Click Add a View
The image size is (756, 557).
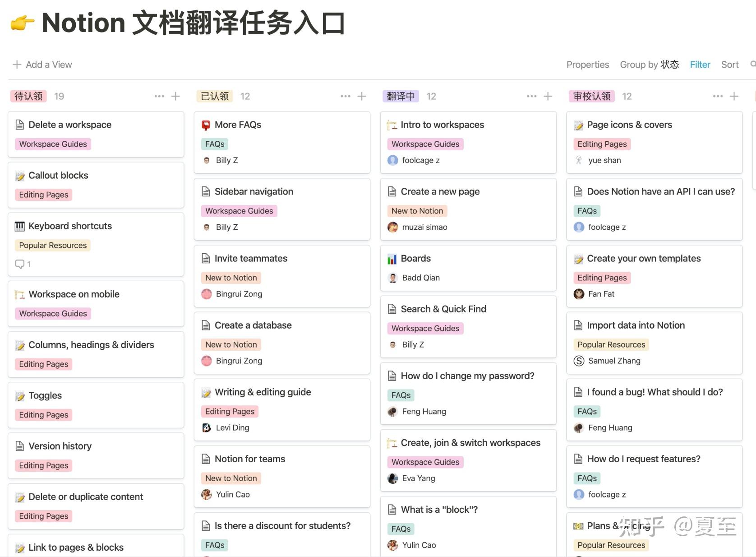pyautogui.click(x=42, y=64)
